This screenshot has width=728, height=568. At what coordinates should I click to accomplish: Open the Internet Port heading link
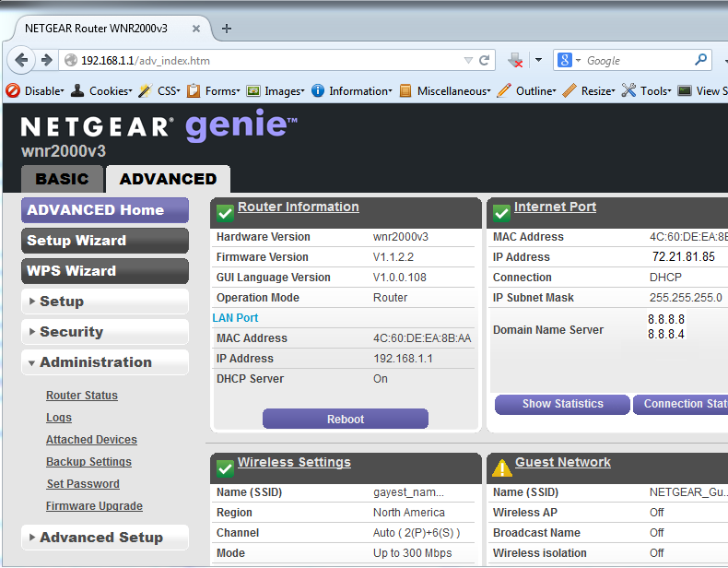555,207
